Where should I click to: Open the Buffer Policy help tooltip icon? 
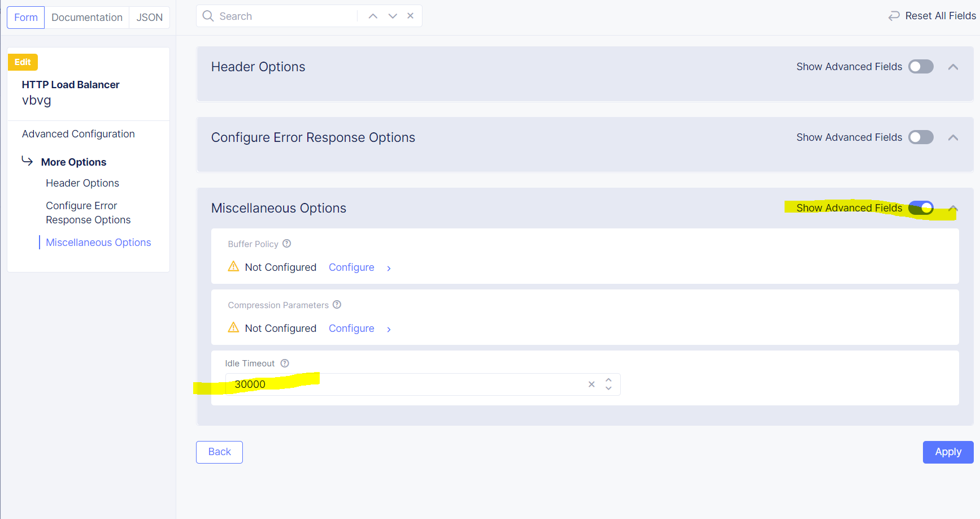[287, 244]
